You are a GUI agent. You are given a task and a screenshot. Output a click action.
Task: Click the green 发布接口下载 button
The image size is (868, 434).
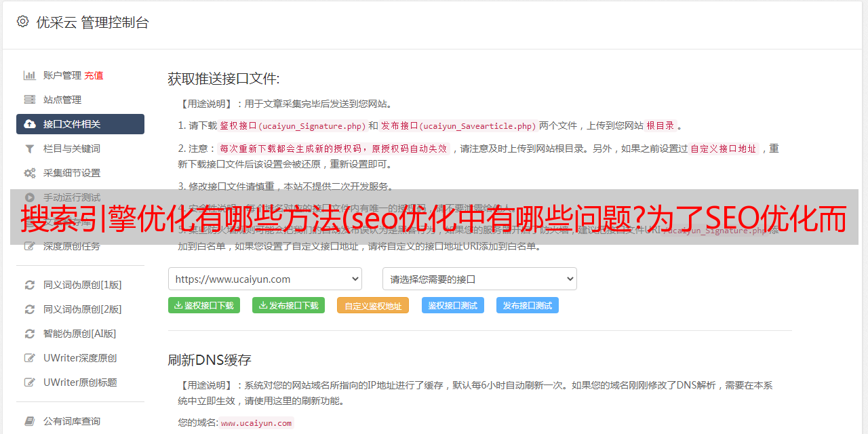coord(288,305)
